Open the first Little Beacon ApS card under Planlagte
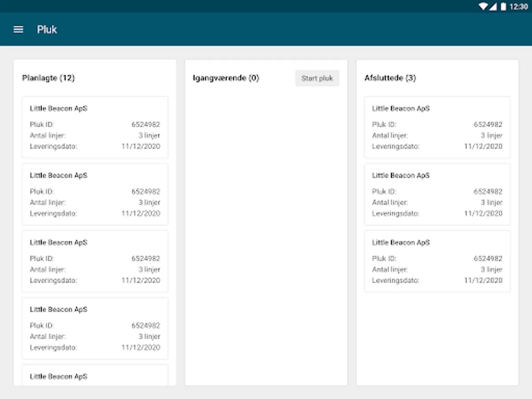 [95, 127]
